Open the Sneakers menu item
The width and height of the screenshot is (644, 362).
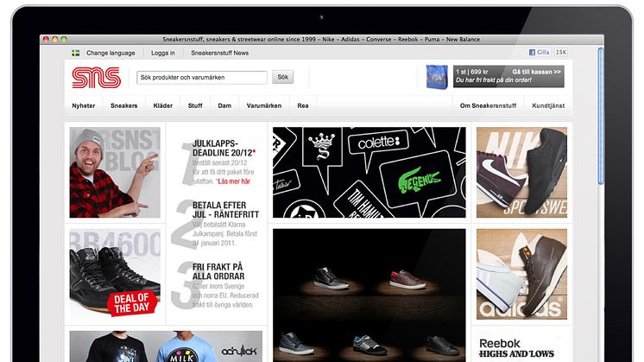click(123, 105)
